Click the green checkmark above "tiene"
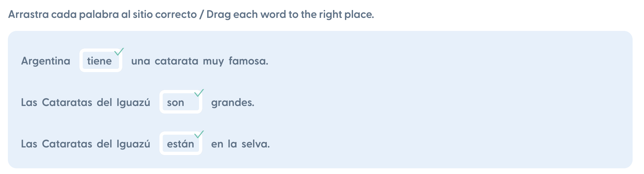 119,51
